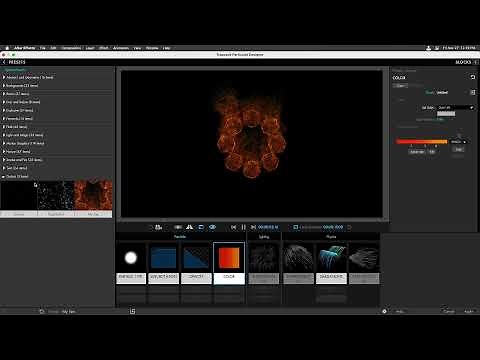This screenshot has width=480, height=360.
Task: Select the orange fire custom preset thumbnail
Action: tap(93, 195)
